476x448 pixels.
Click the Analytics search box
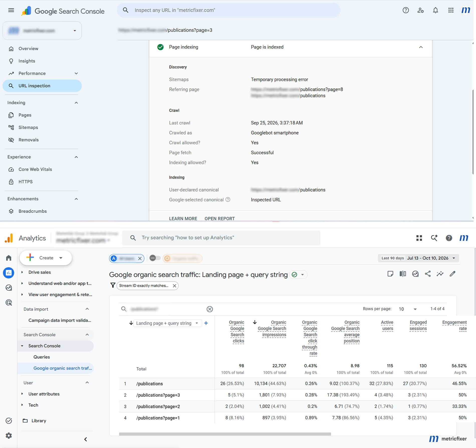[221, 238]
